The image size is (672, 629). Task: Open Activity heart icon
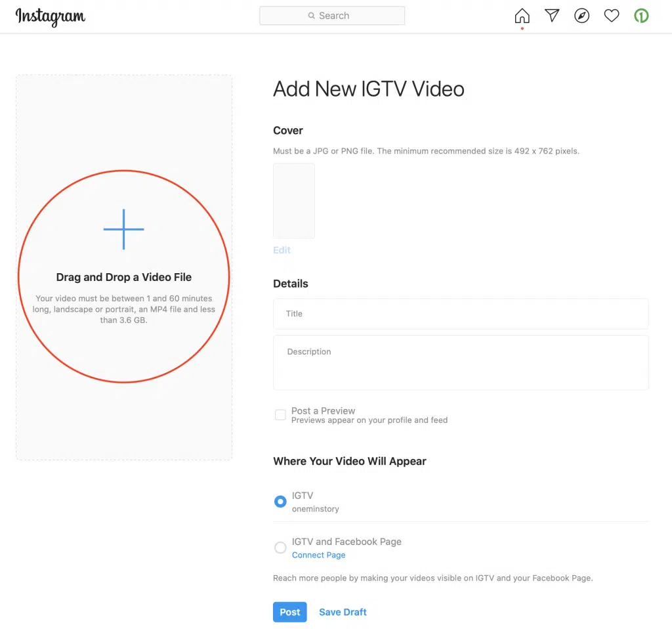[x=612, y=16]
